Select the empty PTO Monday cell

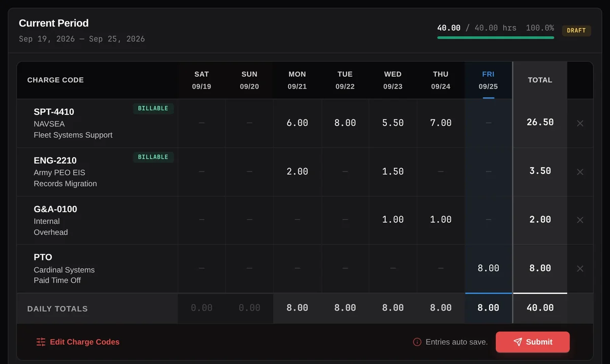(x=297, y=268)
